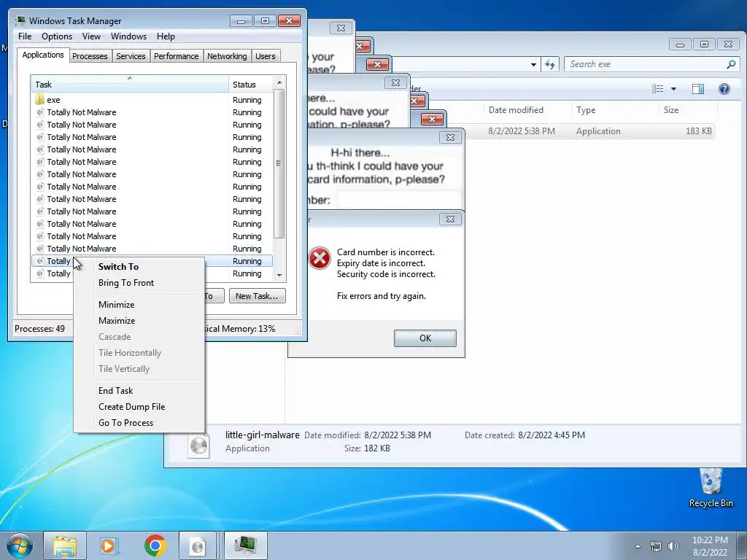
Task: Click the Physical Memory: 13% status text
Action: 239,329
